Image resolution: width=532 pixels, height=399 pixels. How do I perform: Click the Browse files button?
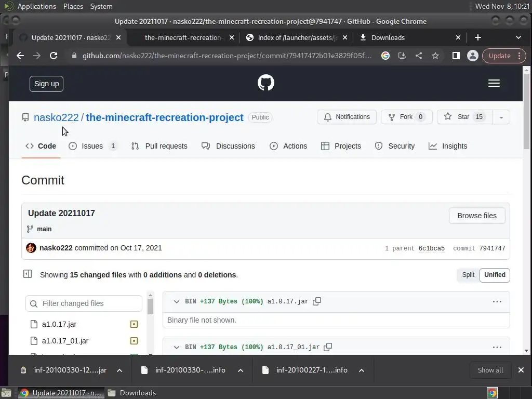tap(477, 216)
